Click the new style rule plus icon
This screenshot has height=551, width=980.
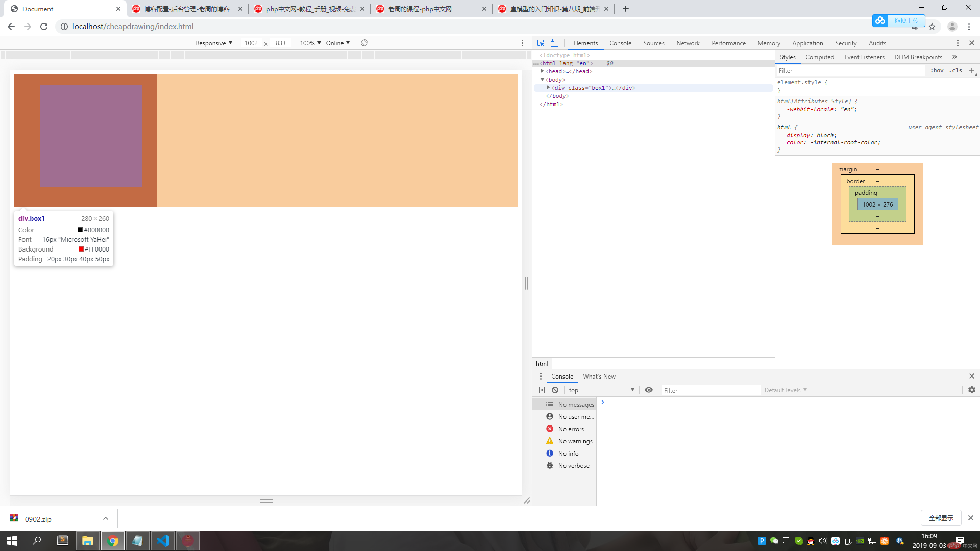click(x=972, y=71)
